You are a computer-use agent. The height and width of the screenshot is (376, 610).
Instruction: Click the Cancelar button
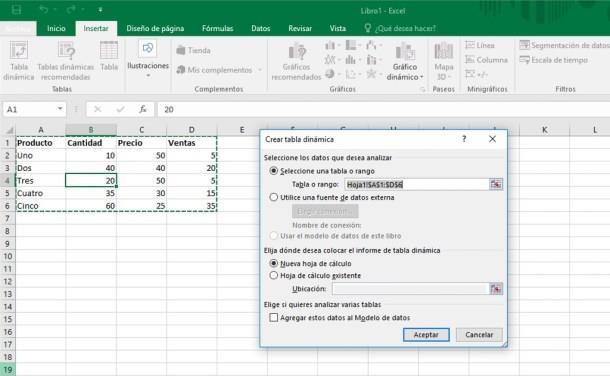click(x=479, y=334)
